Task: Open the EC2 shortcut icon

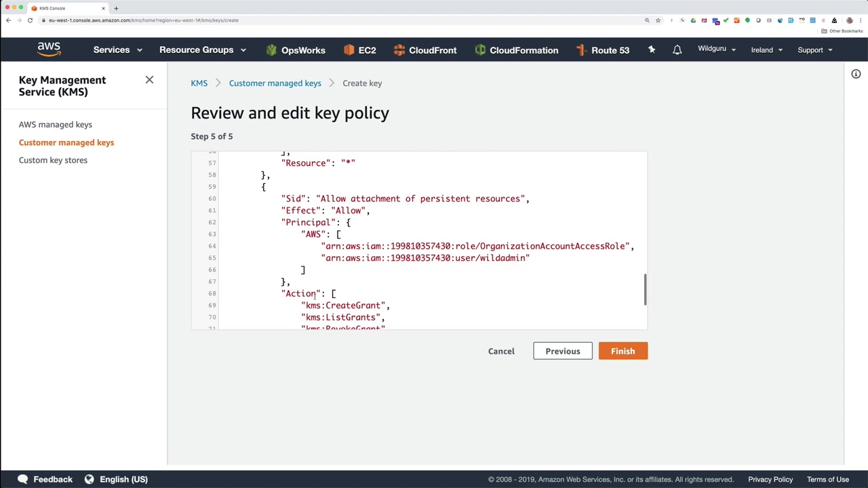Action: pyautogui.click(x=349, y=50)
